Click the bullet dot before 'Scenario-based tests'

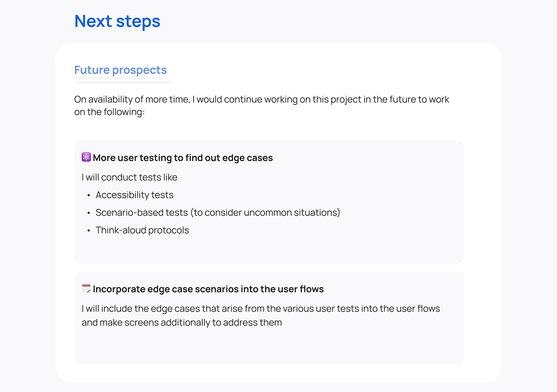89,213
